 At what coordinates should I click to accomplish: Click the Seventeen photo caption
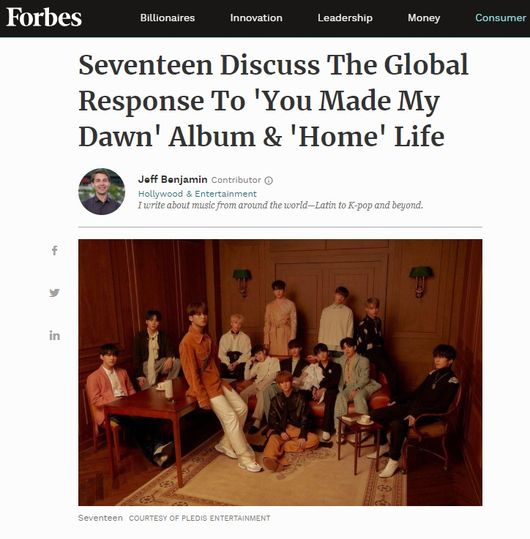click(100, 518)
